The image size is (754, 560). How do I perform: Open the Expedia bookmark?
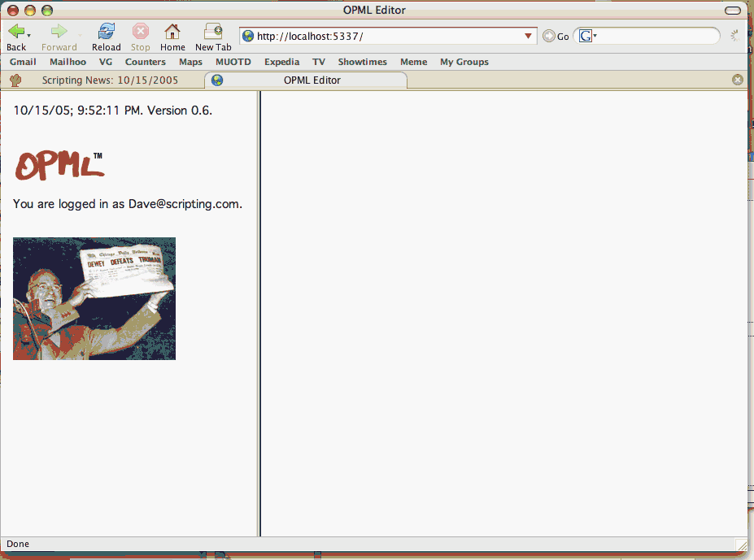tap(281, 62)
